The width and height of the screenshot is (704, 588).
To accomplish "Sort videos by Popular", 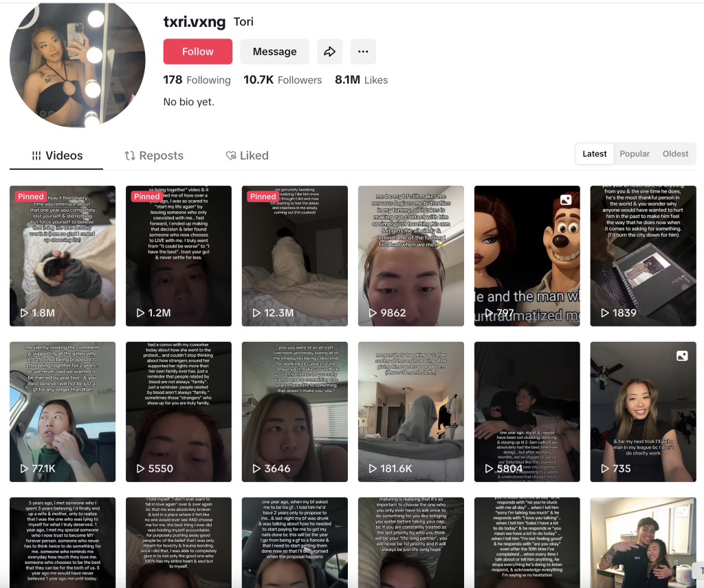I will point(634,154).
